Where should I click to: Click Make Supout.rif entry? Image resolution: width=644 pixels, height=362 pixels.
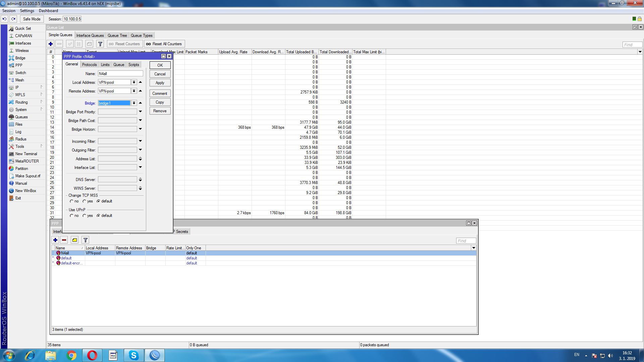pyautogui.click(x=28, y=176)
